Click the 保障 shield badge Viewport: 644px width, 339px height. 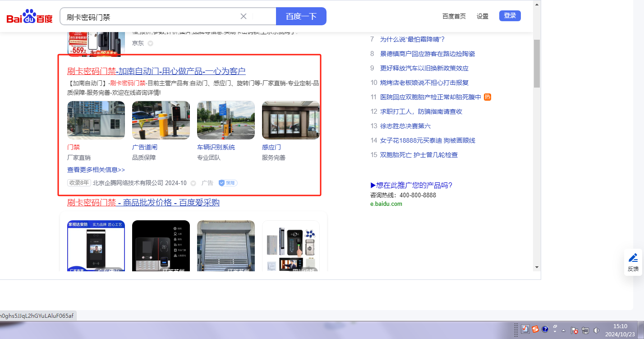tap(228, 183)
